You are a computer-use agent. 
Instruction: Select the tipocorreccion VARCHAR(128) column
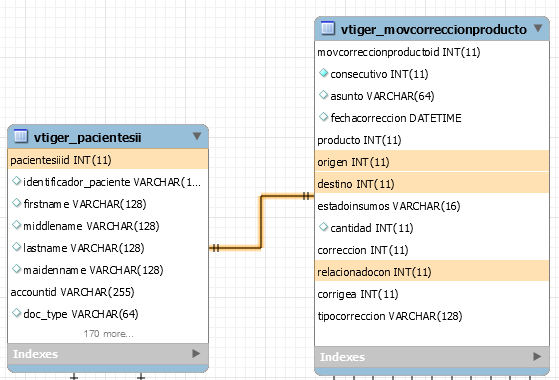[x=432, y=316]
